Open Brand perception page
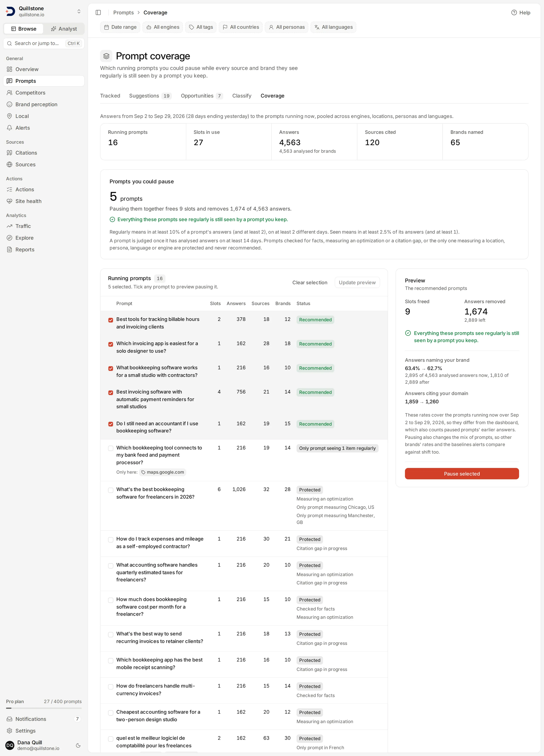Image resolution: width=544 pixels, height=756 pixels. [x=44, y=104]
